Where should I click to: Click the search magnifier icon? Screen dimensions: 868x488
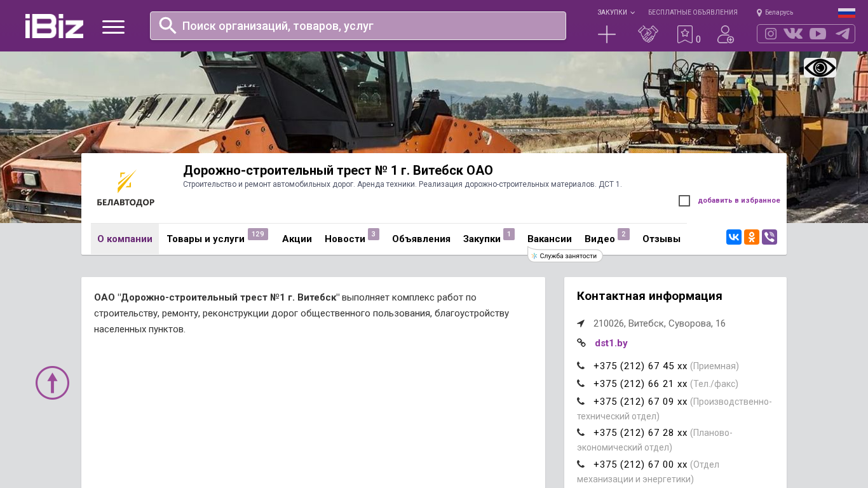tap(168, 25)
